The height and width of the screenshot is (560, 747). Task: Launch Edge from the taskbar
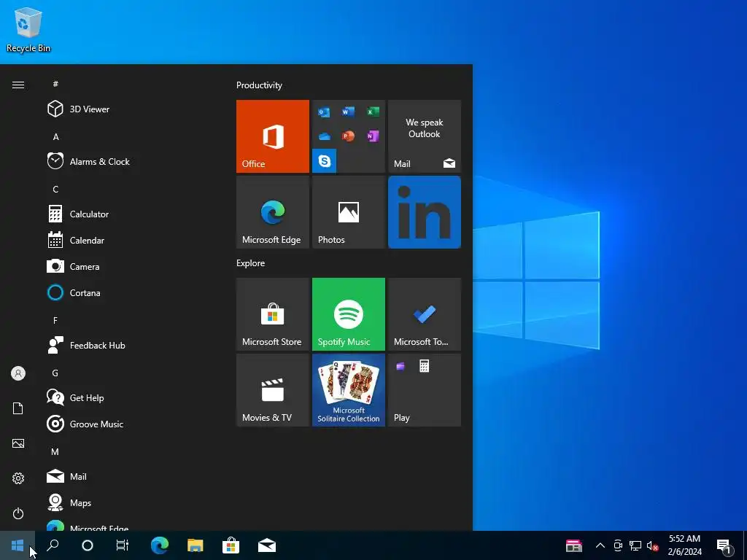click(160, 545)
